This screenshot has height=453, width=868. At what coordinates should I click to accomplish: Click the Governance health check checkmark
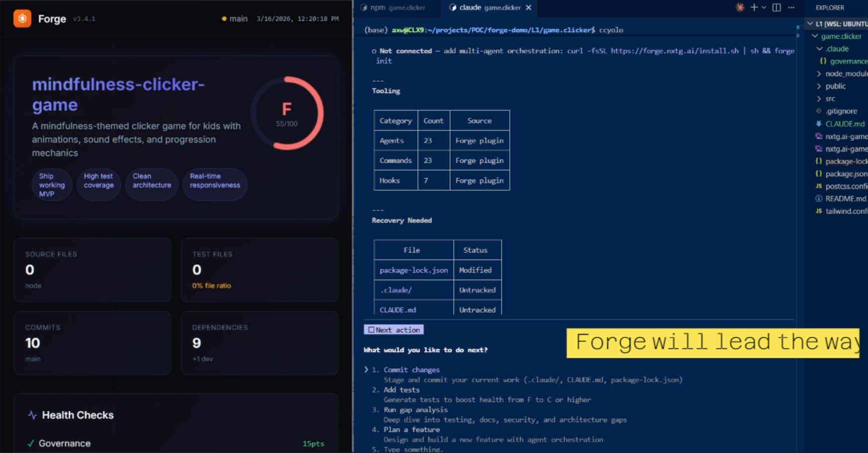(31, 443)
